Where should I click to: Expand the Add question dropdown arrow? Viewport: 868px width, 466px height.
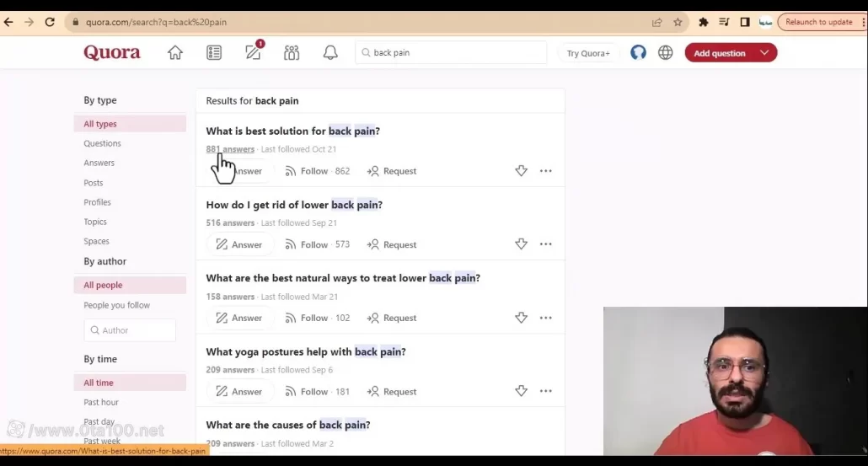764,53
